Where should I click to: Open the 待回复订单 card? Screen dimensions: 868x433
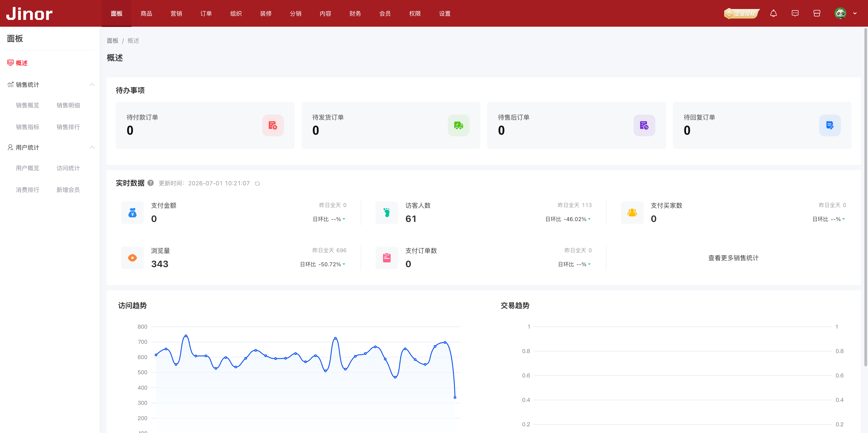tap(762, 125)
